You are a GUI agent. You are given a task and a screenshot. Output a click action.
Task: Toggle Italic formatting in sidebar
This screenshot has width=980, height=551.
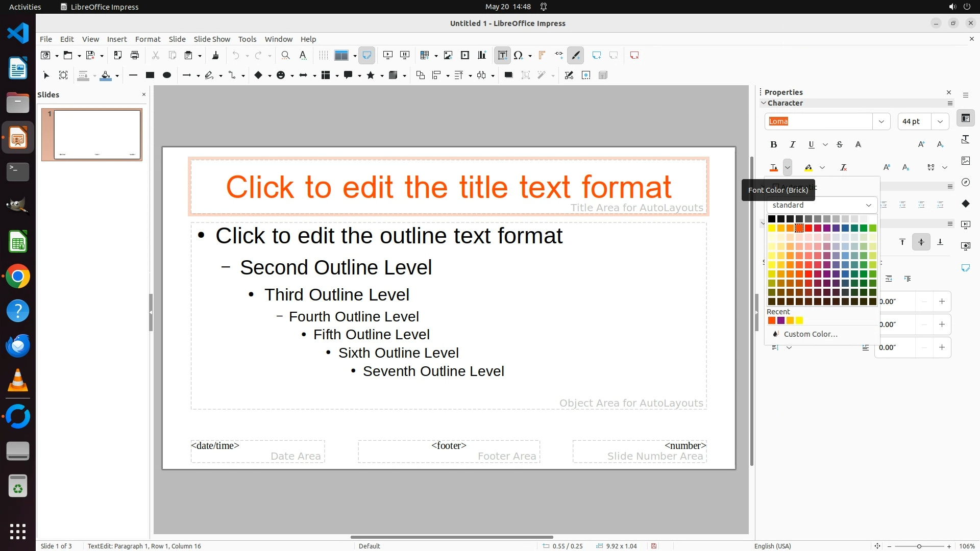[792, 145]
